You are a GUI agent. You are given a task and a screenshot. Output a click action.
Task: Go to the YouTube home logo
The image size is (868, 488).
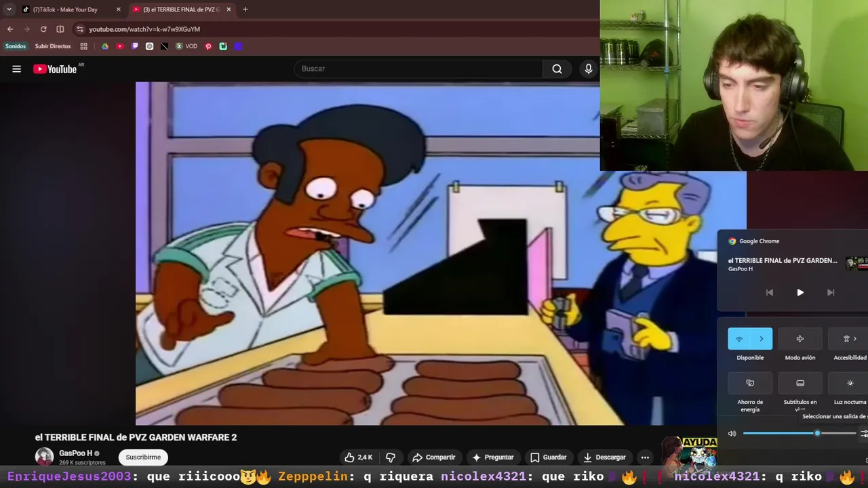coord(55,68)
